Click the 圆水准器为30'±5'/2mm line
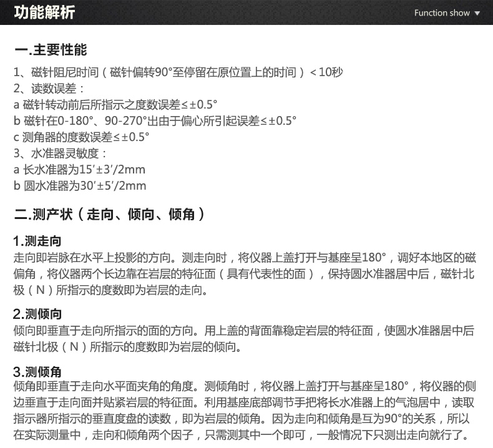Image resolution: width=493 pixels, height=448 pixels. (80, 185)
